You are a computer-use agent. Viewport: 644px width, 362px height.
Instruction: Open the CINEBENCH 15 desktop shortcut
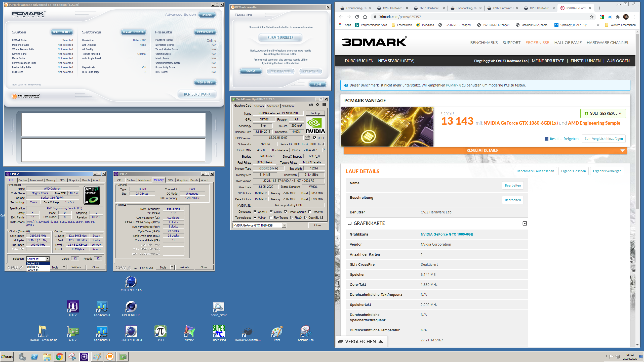[131, 309]
